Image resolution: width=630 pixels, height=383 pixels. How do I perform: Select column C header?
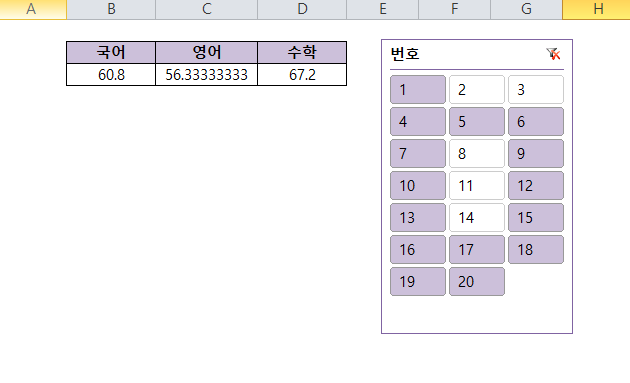point(207,9)
